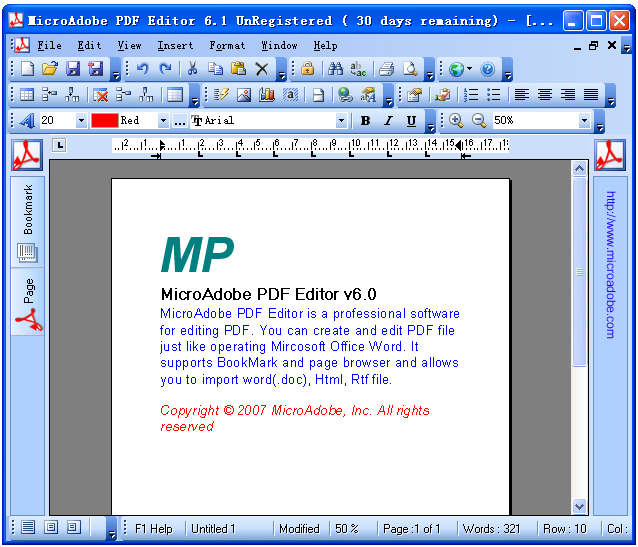This screenshot has width=638, height=547.
Task: Print document with printer icon
Action: (x=386, y=69)
